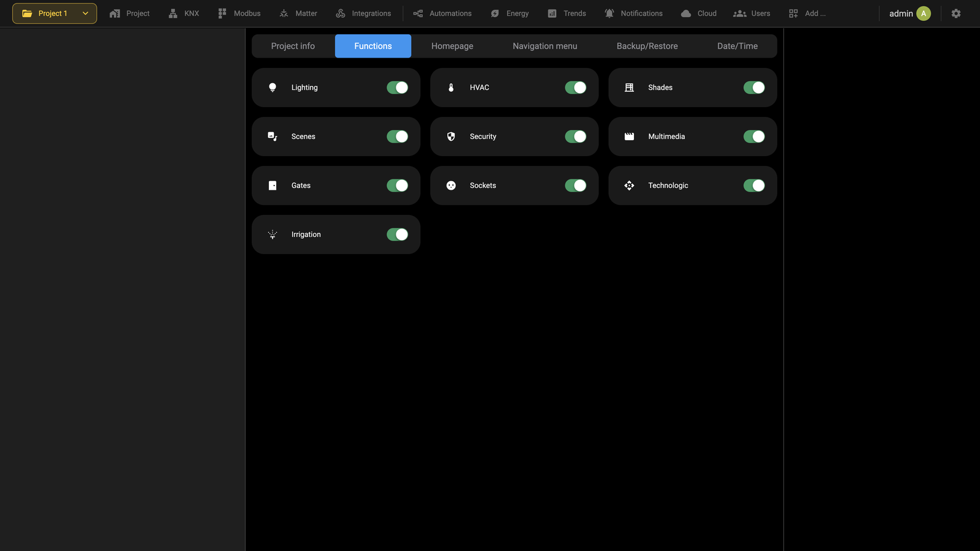Click the Integrations icon
This screenshot has width=980, height=551.
click(x=341, y=13)
